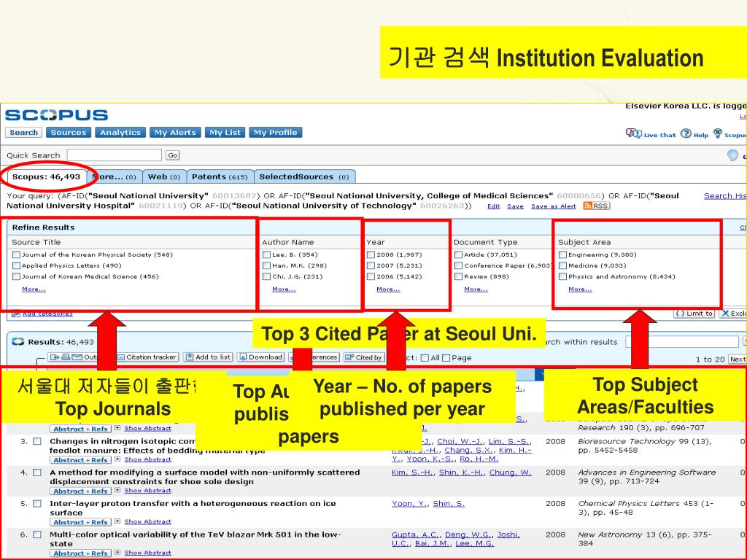The width and height of the screenshot is (747, 560).
Task: Click author link Kim, S.-H.
Action: click(x=412, y=472)
